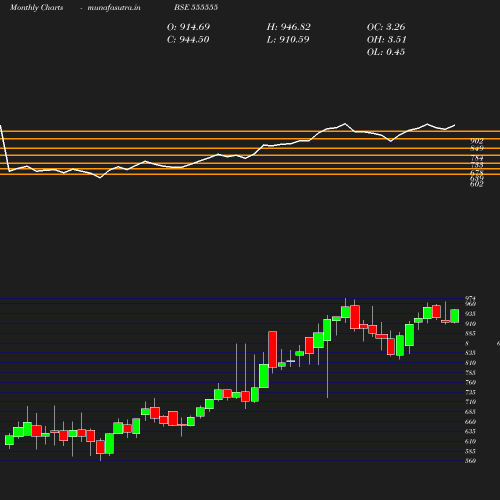Click the "Monthly Charts" title text

tap(36, 7)
